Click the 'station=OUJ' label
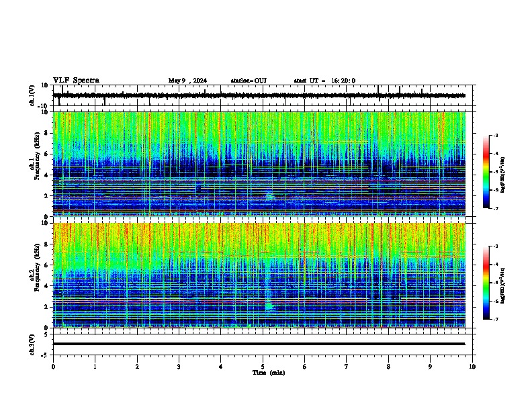The width and height of the screenshot is (532, 411). coord(249,81)
